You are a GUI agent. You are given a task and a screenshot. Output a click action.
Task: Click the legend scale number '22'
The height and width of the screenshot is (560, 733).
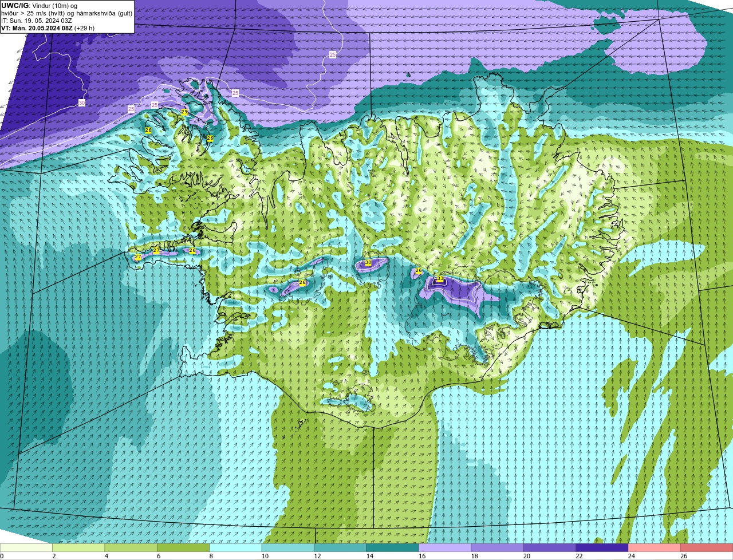[x=578, y=556]
